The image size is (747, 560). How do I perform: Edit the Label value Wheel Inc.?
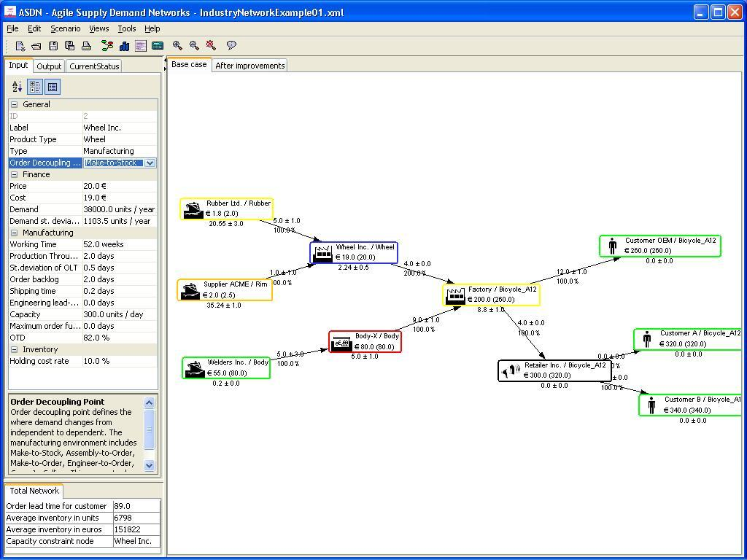point(120,128)
